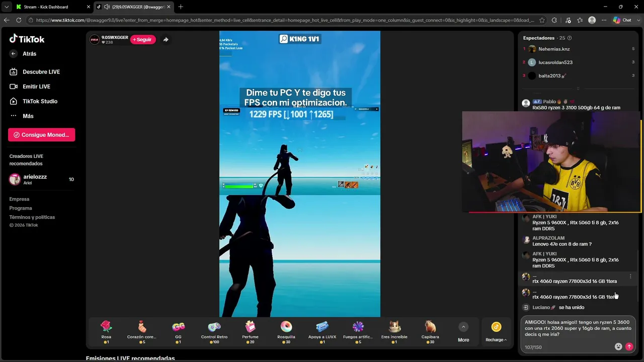Click the browser address bar URL

click(x=285, y=20)
